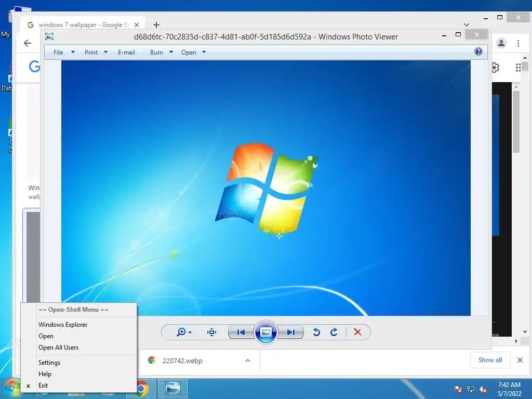Click the network tray icon
This screenshot has height=399, width=532.
click(471, 389)
